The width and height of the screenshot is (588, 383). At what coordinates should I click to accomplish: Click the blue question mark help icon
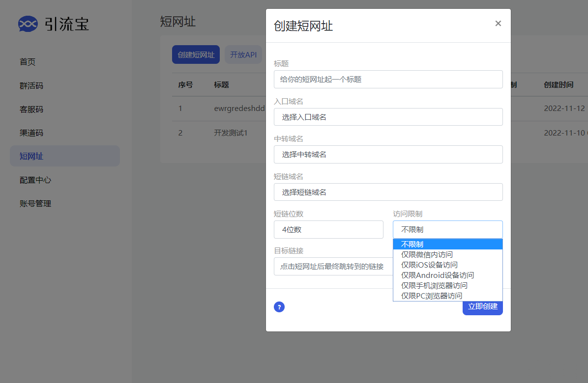[279, 307]
